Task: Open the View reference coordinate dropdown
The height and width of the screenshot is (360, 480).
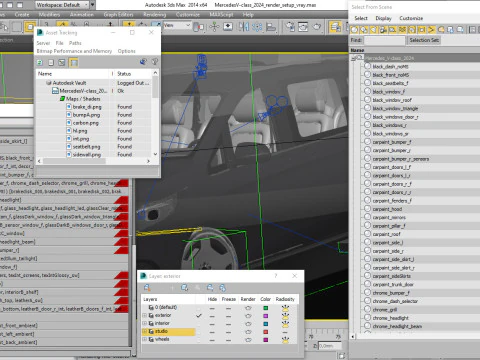Action: (177, 26)
